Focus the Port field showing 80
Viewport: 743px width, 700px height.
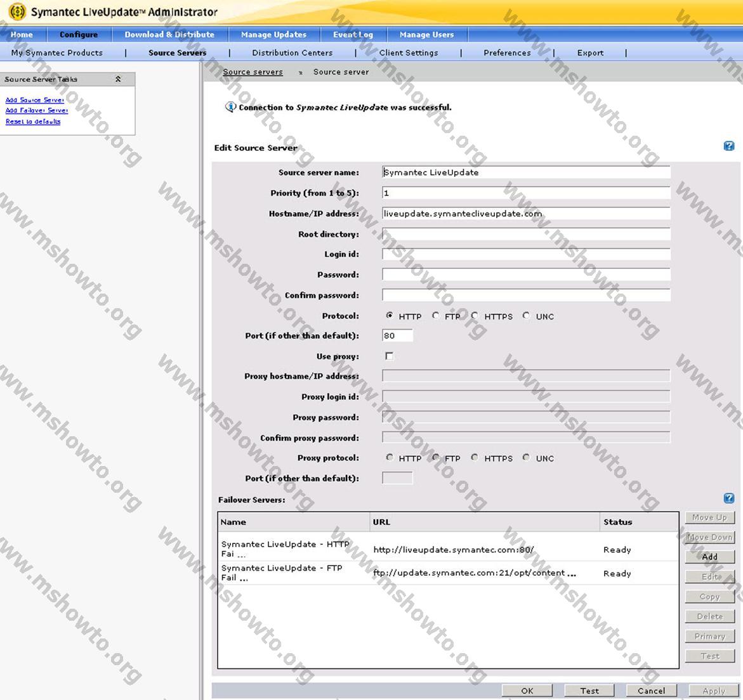pyautogui.click(x=397, y=335)
